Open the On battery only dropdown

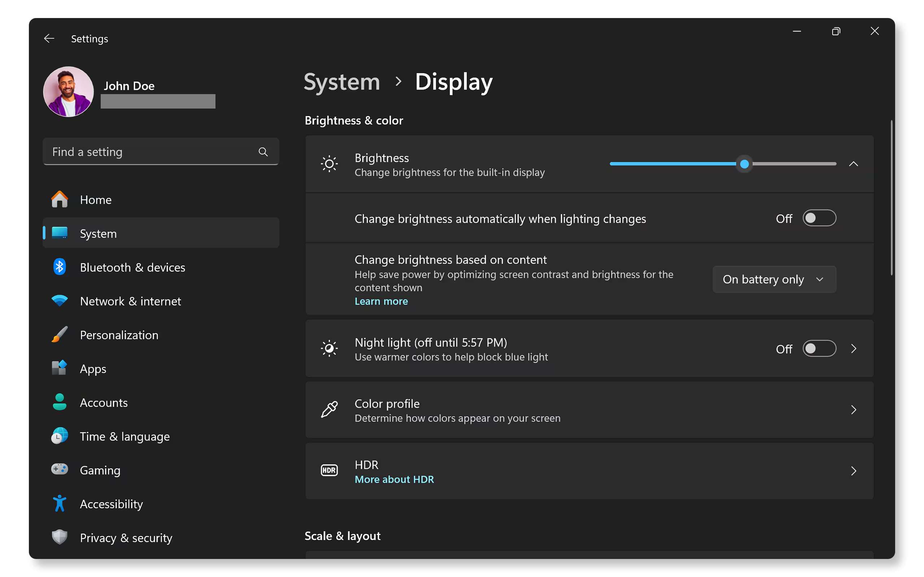[774, 279]
